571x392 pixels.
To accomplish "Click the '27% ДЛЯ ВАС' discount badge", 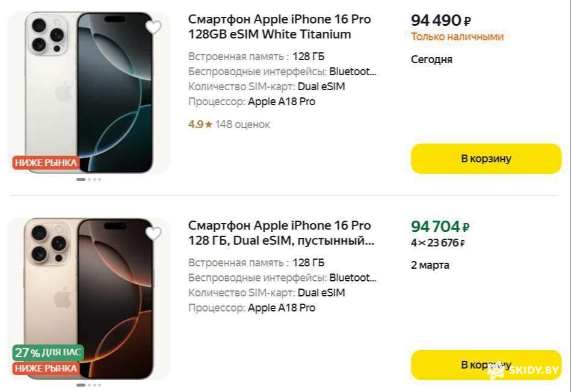I will pyautogui.click(x=48, y=352).
